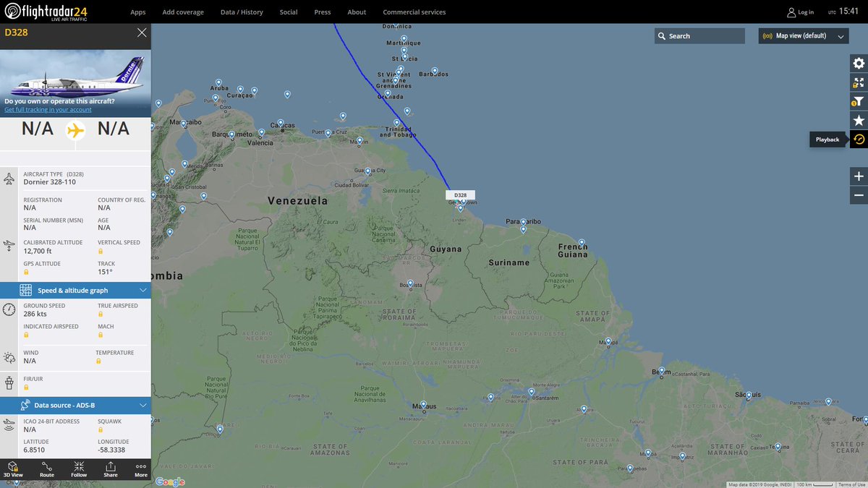This screenshot has height=488, width=868.
Task: Click the Log in user icon
Action: click(791, 12)
